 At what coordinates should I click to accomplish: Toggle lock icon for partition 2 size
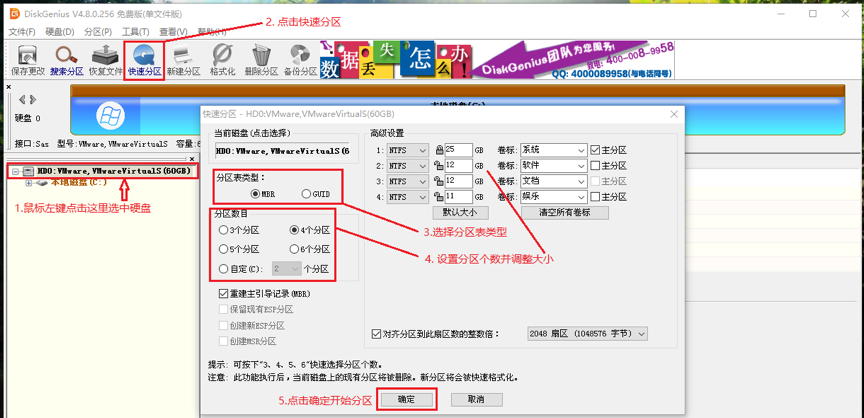click(x=439, y=165)
